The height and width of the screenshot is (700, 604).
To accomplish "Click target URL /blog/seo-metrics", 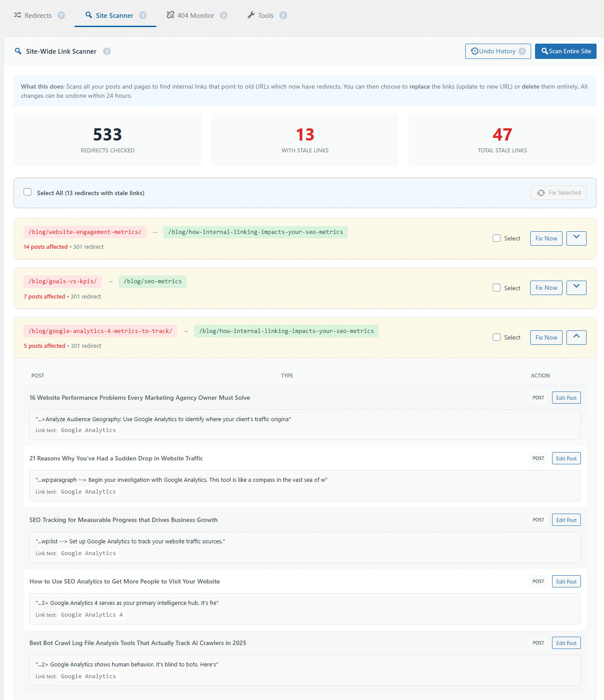I will coord(153,281).
